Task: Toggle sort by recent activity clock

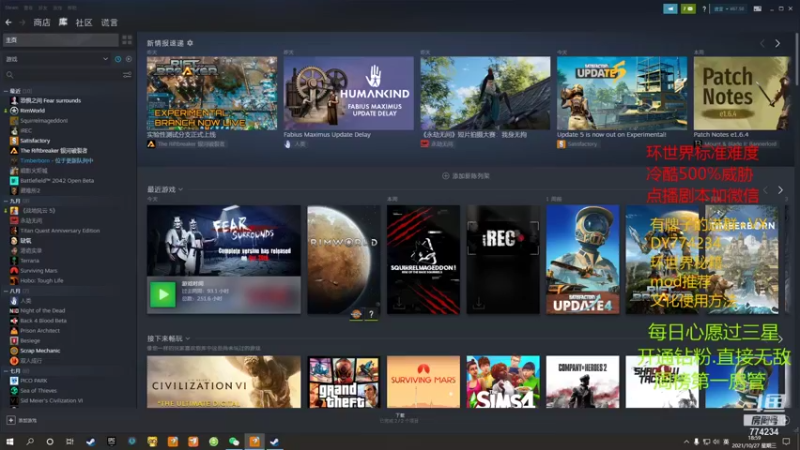Action: [x=118, y=59]
